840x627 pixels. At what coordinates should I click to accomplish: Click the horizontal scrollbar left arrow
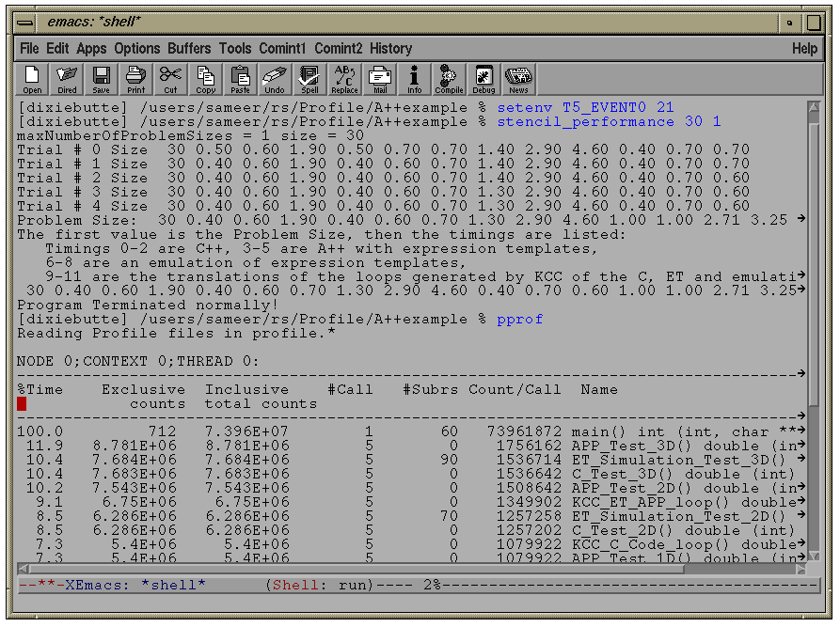coord(24,569)
